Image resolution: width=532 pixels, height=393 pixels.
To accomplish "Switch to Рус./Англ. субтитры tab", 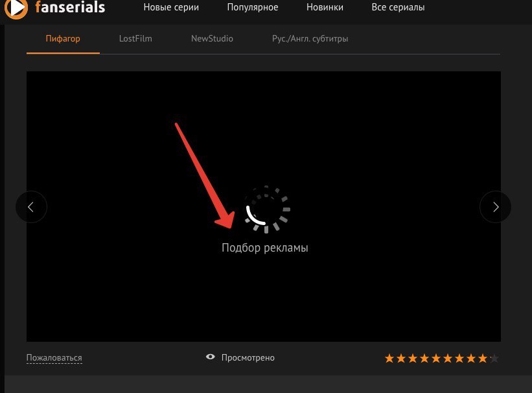I will pyautogui.click(x=310, y=39).
